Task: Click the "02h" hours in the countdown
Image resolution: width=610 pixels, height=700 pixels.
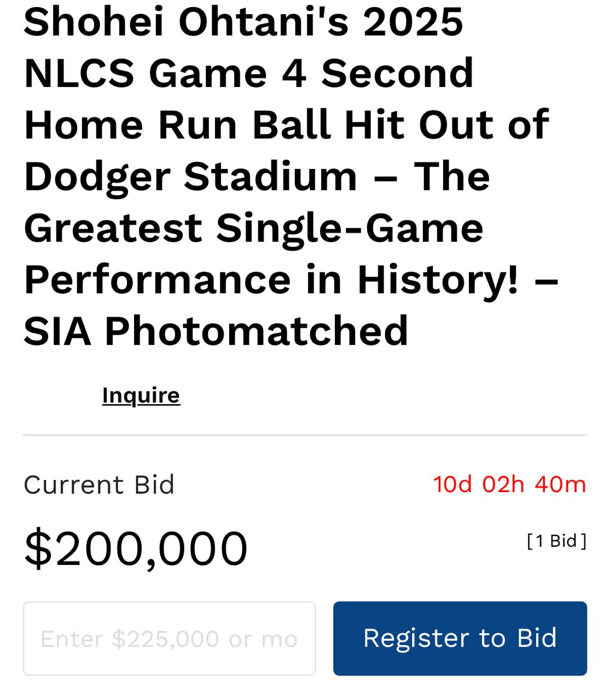Action: click(x=503, y=485)
